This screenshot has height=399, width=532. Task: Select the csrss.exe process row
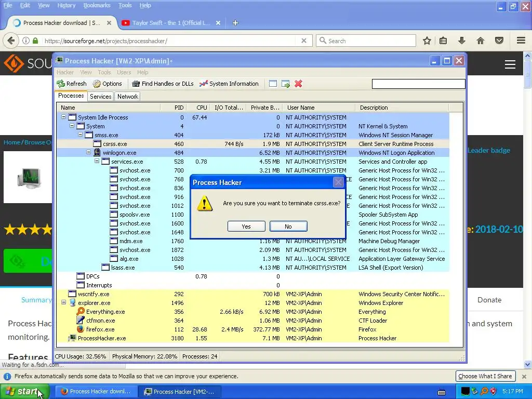click(x=253, y=144)
